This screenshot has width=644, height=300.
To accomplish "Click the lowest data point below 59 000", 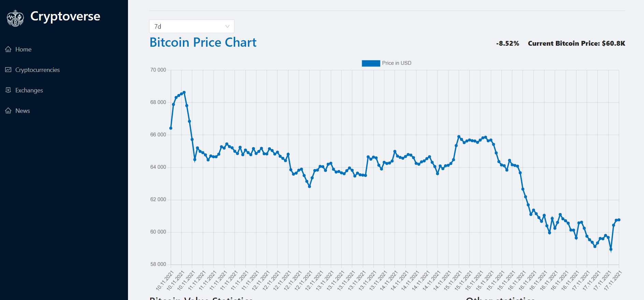I will (x=611, y=250).
